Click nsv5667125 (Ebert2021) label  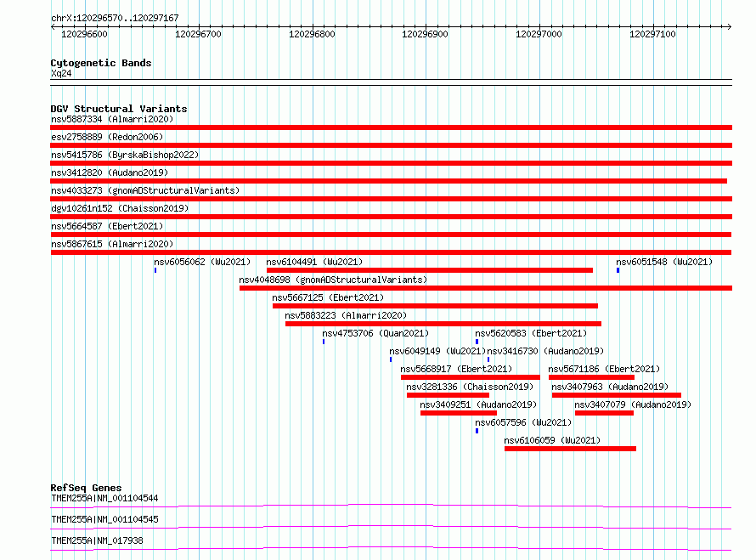328,297
